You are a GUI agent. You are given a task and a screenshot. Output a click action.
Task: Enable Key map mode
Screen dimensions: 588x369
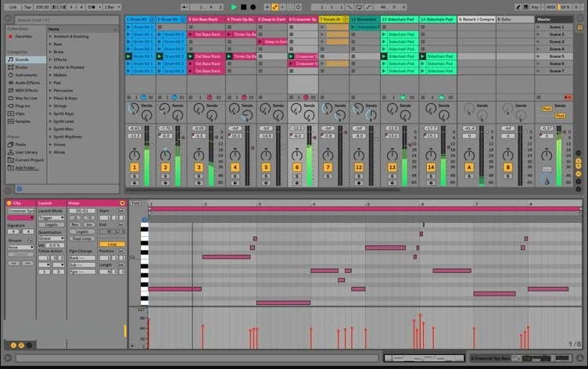[x=535, y=7]
